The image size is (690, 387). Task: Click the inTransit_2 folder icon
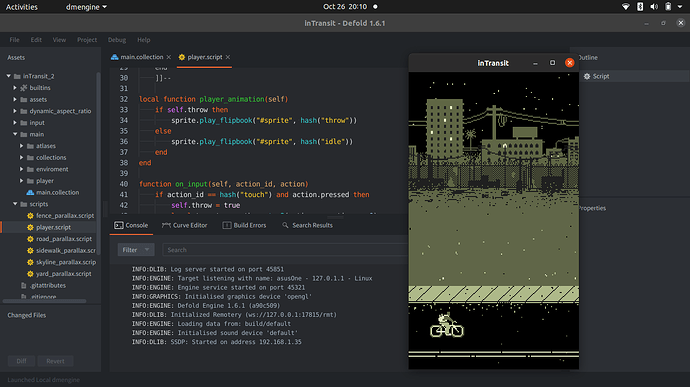point(17,76)
